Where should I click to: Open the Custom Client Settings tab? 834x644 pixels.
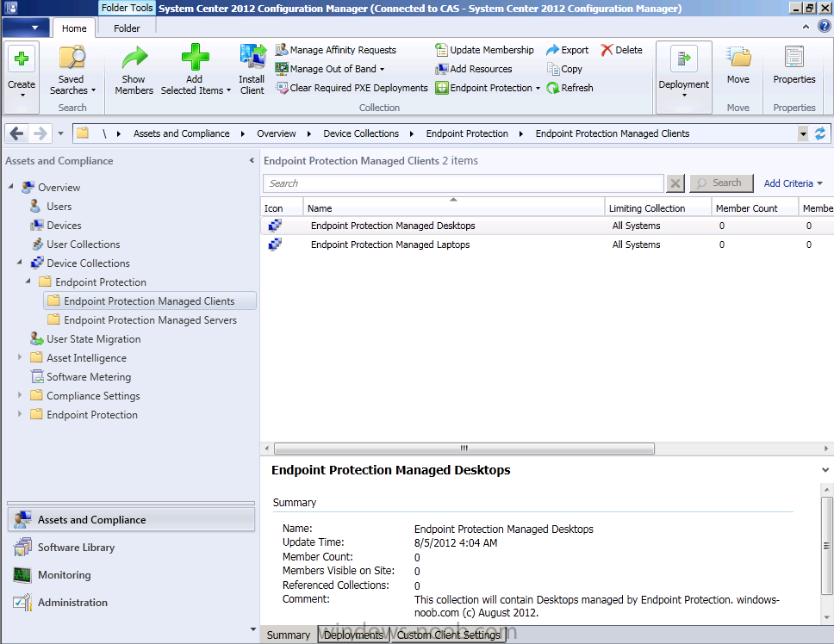(448, 635)
